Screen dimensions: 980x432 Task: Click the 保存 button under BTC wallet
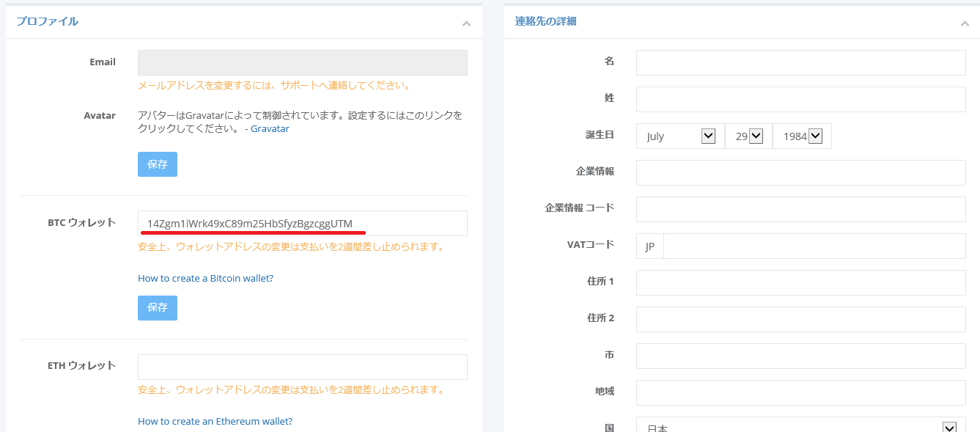pos(158,308)
